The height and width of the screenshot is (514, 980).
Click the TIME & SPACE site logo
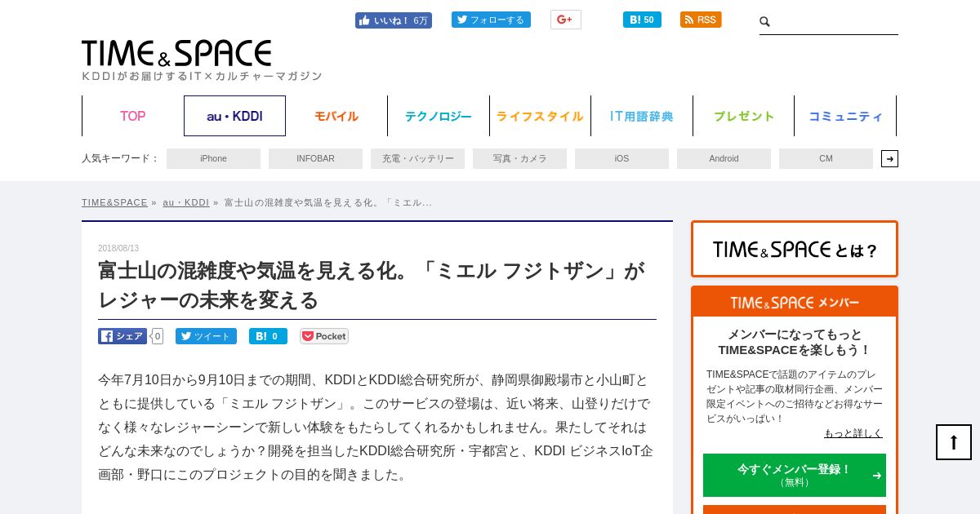[x=176, y=54]
